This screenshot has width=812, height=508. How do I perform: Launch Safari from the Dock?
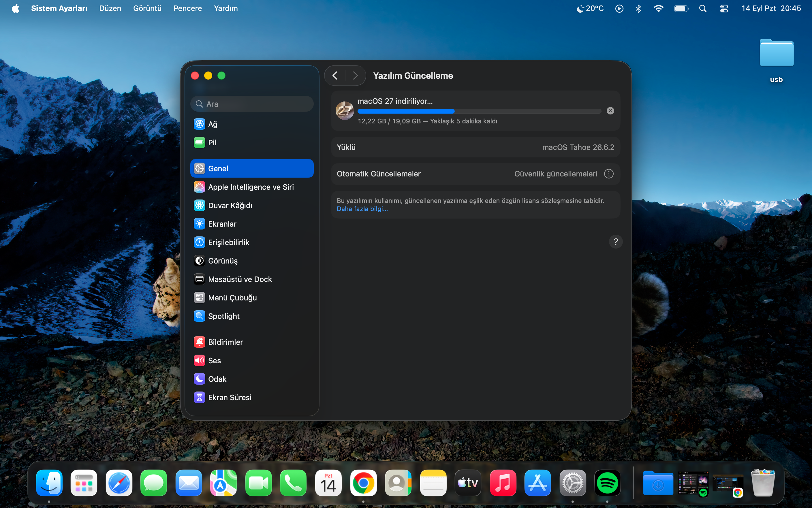click(x=119, y=483)
